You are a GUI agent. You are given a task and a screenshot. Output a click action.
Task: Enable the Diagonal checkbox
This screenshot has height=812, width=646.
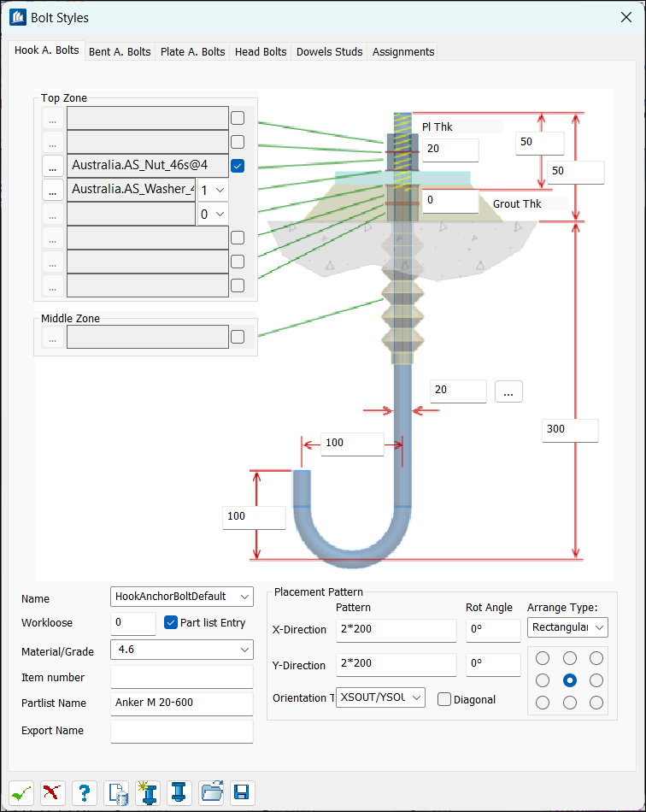pyautogui.click(x=444, y=700)
